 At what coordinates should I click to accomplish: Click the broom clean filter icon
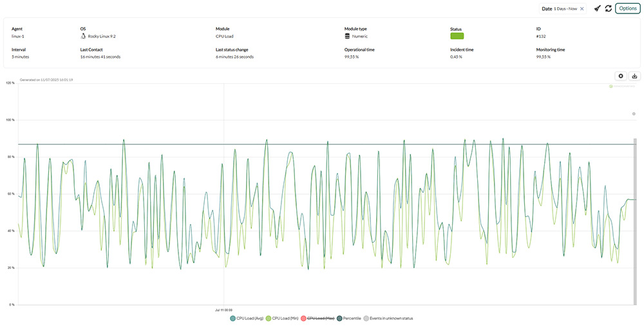pyautogui.click(x=597, y=8)
